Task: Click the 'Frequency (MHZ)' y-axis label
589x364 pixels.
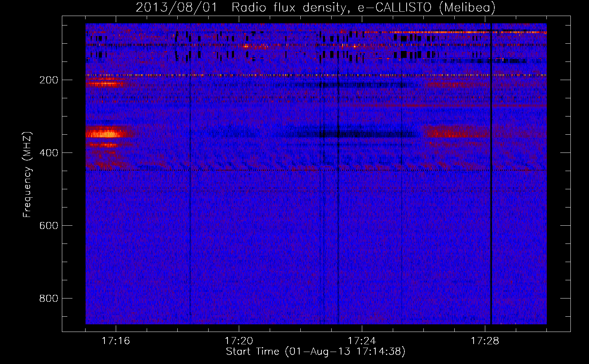Action: click(27, 175)
